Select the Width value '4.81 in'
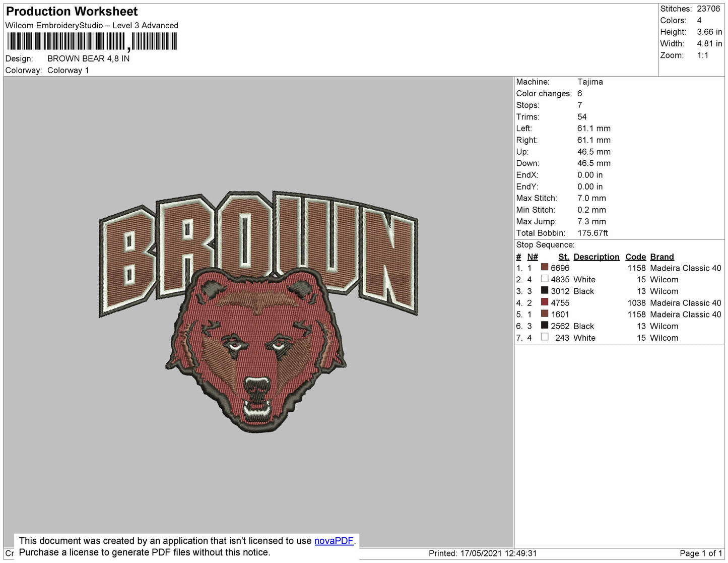728x563 pixels. click(x=709, y=43)
